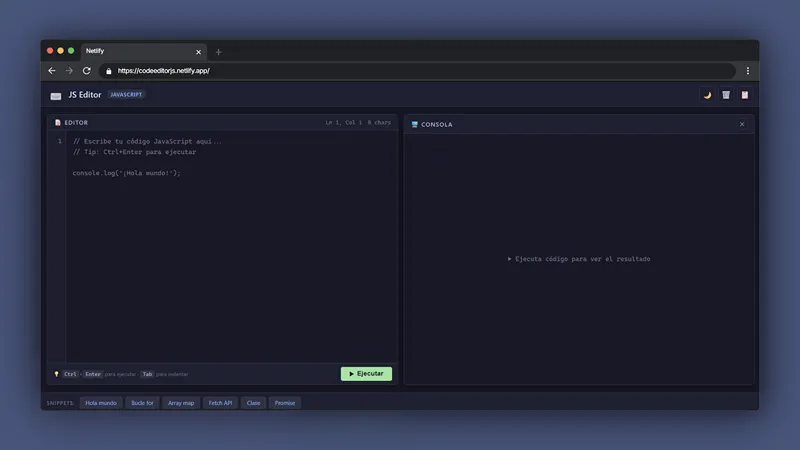Reload the page with the refresh icon
The height and width of the screenshot is (450, 800).
pos(87,71)
